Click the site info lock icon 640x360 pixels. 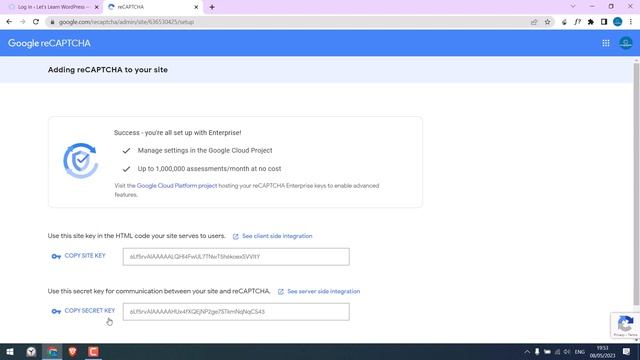click(x=52, y=22)
